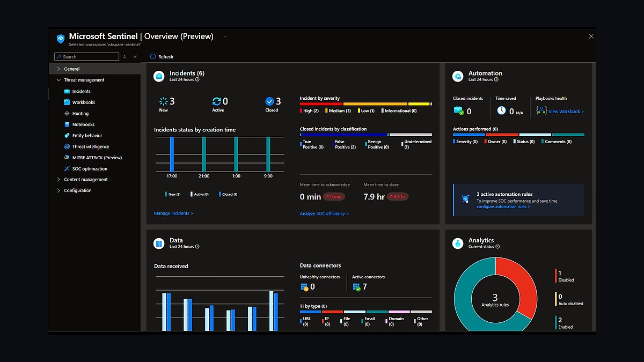This screenshot has width=644, height=362.
Task: Select Workbooks menu item
Action: [84, 102]
